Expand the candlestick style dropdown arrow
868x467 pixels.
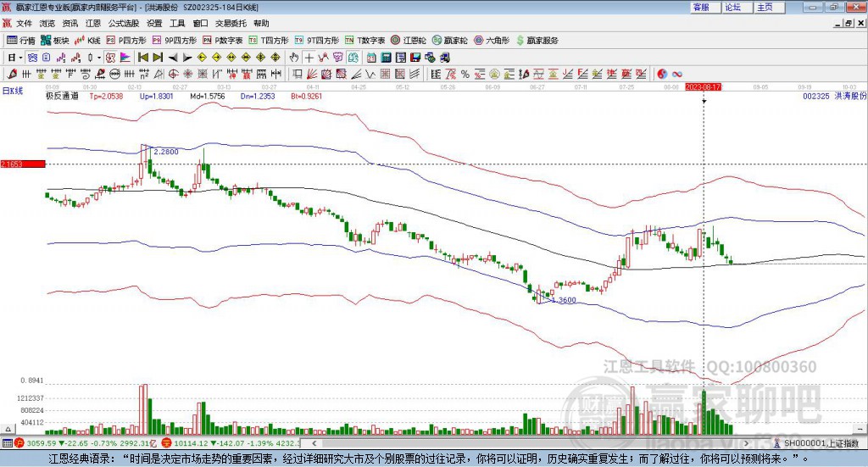[x=99, y=58]
